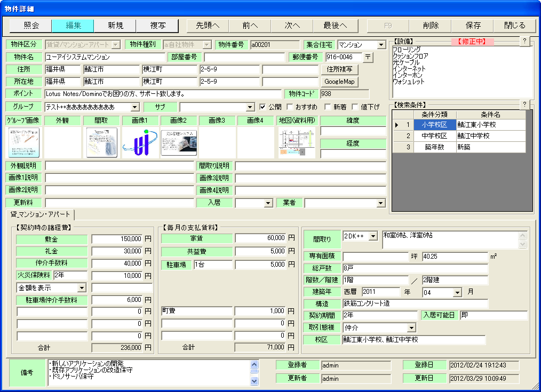This screenshot has width=541, height=392.
Task: Click the 部屋番号 input field
Action: pos(244,57)
